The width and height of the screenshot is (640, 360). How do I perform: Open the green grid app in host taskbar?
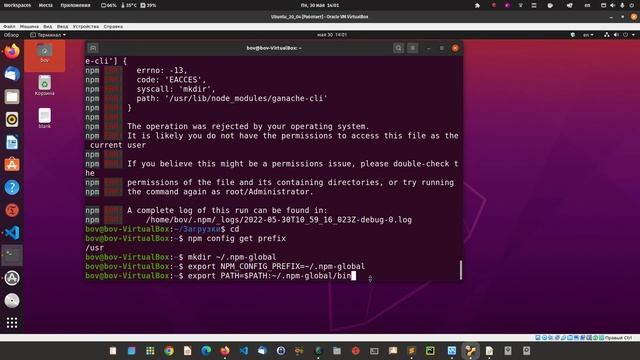[x=150, y=351]
